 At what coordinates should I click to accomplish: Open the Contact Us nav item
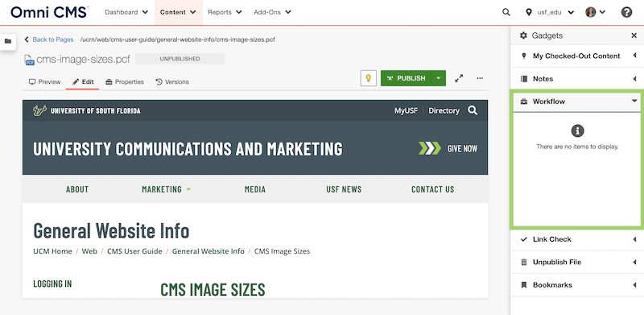tap(433, 189)
